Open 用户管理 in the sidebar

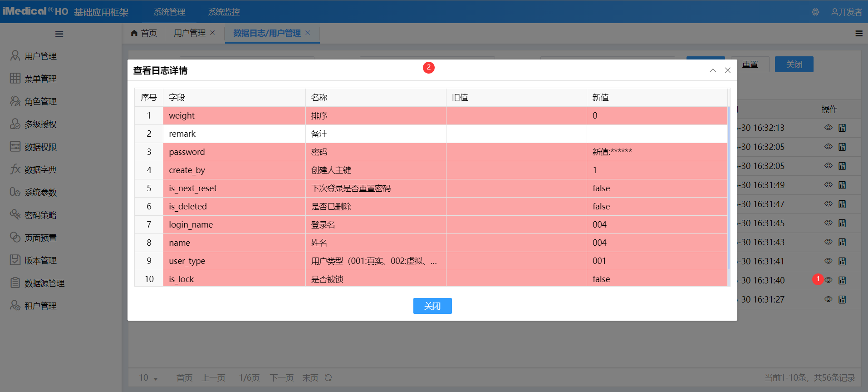(x=34, y=56)
